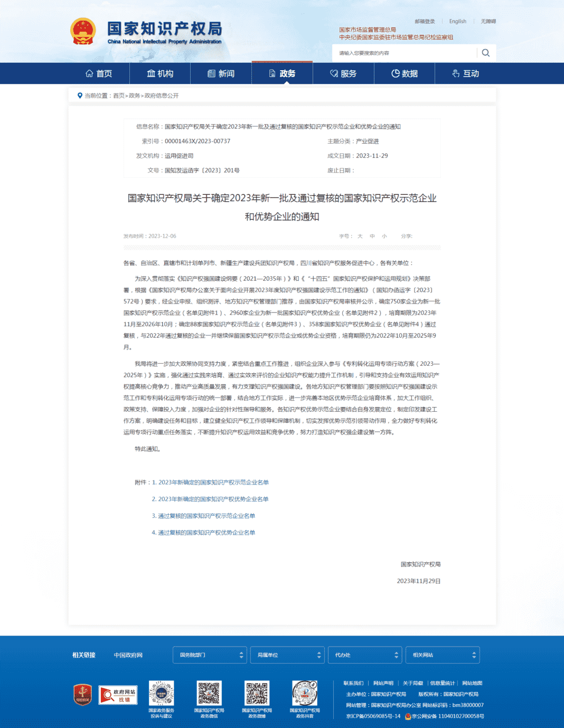Screen dimensions: 564x728
Task: Open the 机构 tab in the main navigation
Action: 160,73
